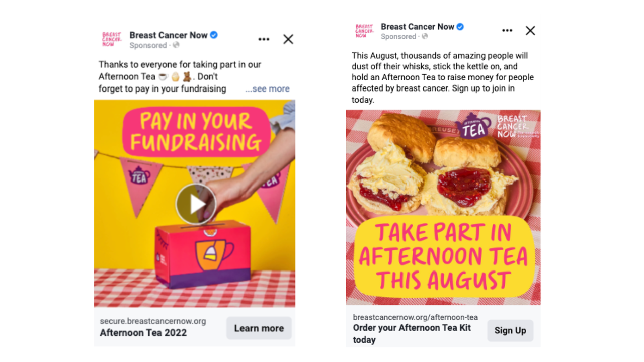Click Breast Cancer Now logo on left ad
The image size is (644, 362).
(111, 40)
